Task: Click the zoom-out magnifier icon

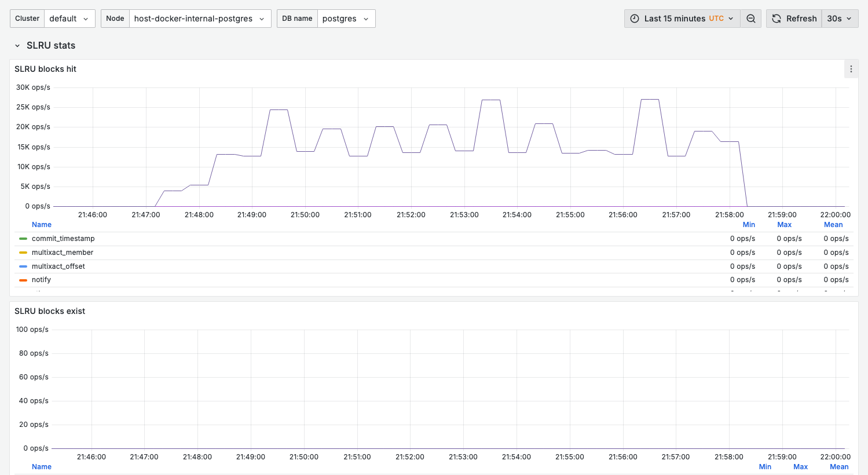Action: (750, 18)
